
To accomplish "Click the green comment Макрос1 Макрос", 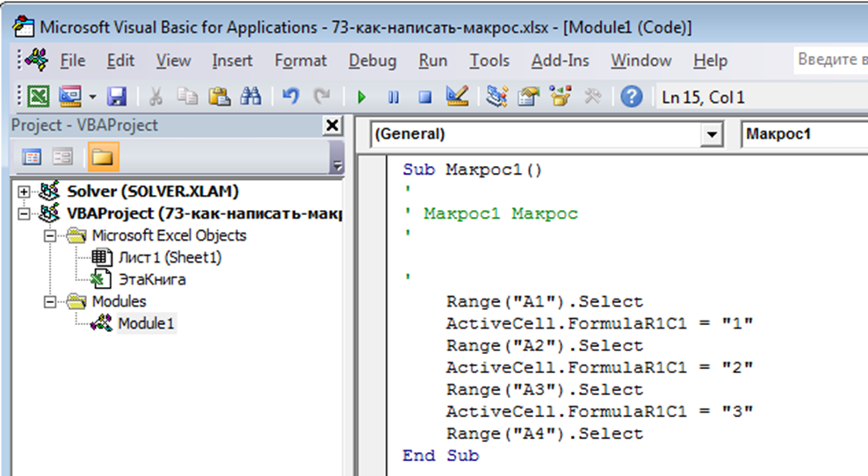I will 501,213.
